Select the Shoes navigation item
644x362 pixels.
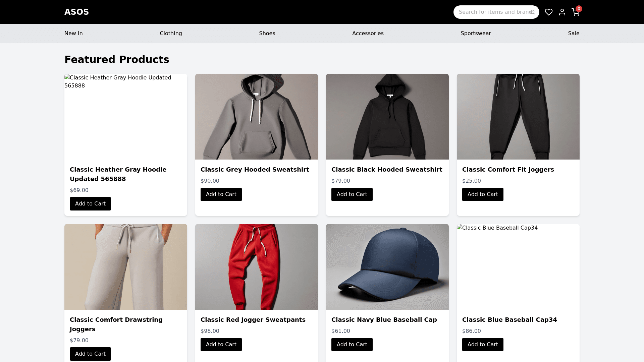[267, 34]
